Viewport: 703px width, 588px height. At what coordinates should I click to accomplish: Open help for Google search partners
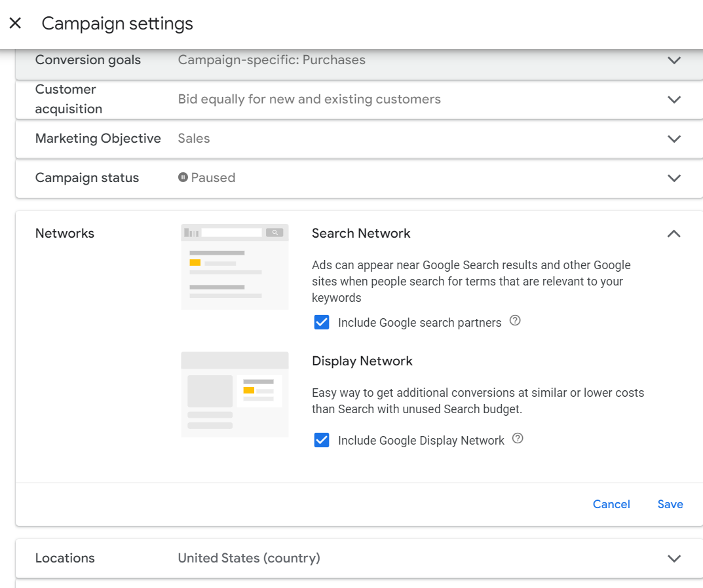pos(515,320)
